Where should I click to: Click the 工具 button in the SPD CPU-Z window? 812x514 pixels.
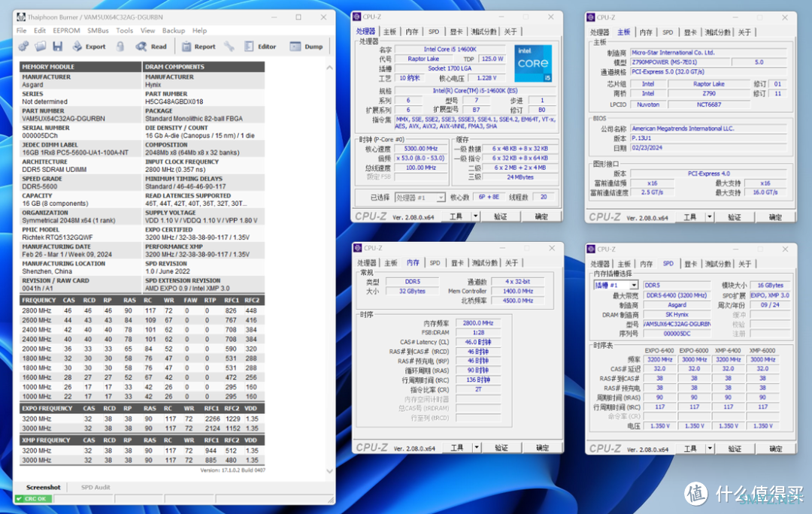(x=690, y=449)
